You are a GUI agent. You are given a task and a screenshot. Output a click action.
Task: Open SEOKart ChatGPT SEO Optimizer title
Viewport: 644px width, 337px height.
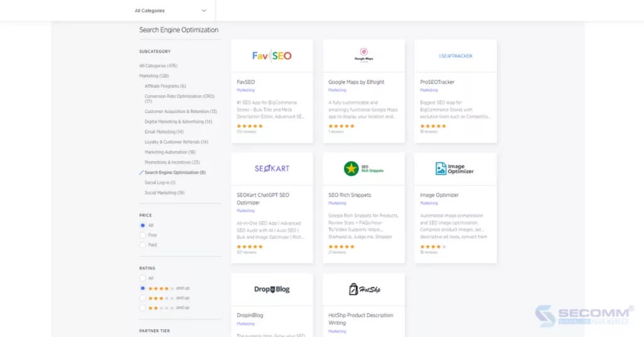(263, 199)
